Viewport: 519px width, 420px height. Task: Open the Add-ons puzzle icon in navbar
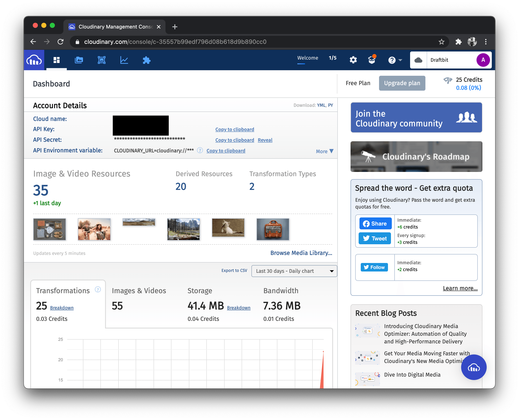pyautogui.click(x=147, y=60)
